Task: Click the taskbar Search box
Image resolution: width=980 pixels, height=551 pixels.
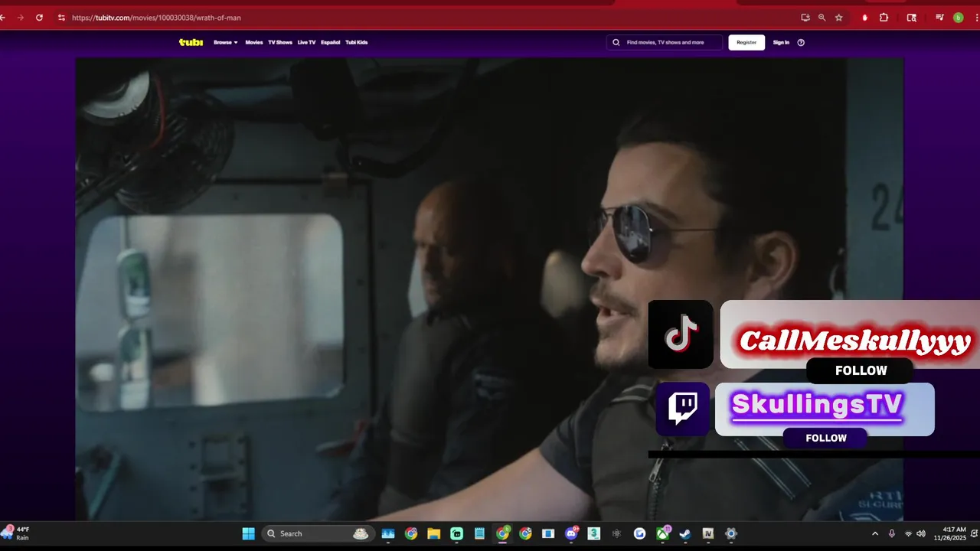Action: tap(318, 533)
